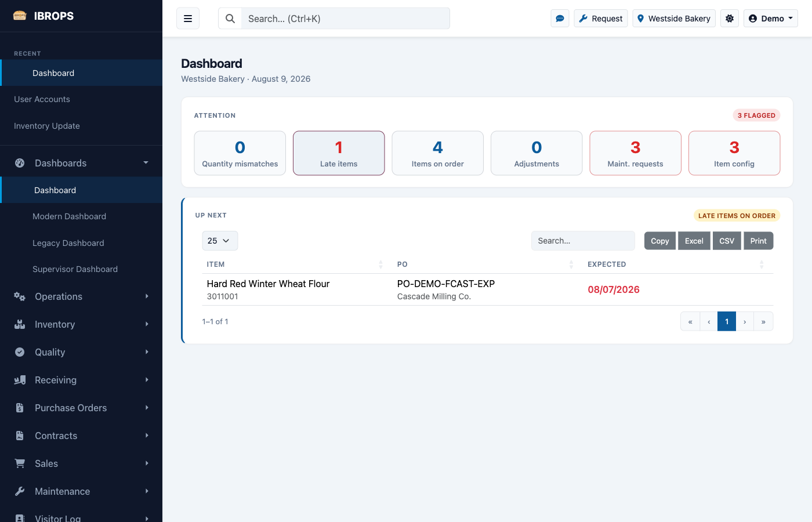Click Hard Red Winter Wheat Flour item

268,284
